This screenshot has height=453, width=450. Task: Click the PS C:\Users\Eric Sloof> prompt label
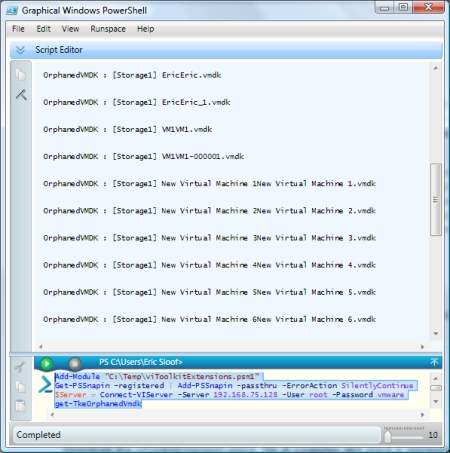[141, 362]
